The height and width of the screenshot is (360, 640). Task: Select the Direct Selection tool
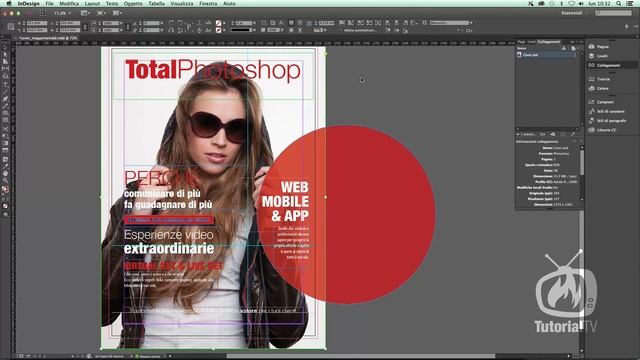point(5,55)
